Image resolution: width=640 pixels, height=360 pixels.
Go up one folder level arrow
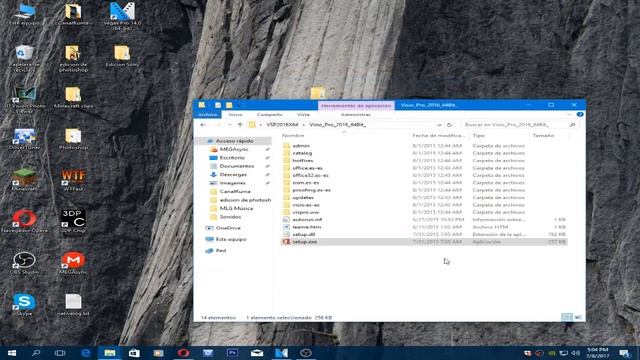(240, 124)
